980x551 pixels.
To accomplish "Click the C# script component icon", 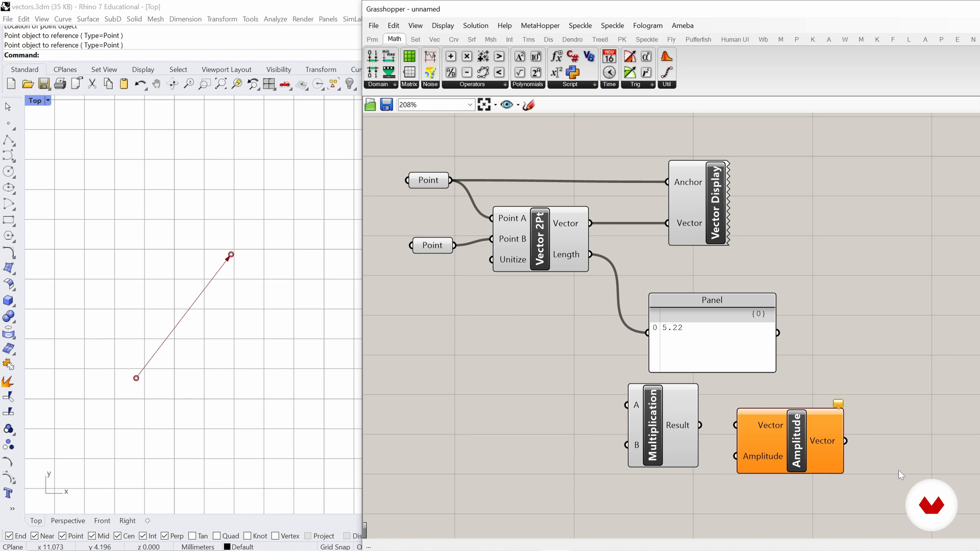I will click(572, 57).
